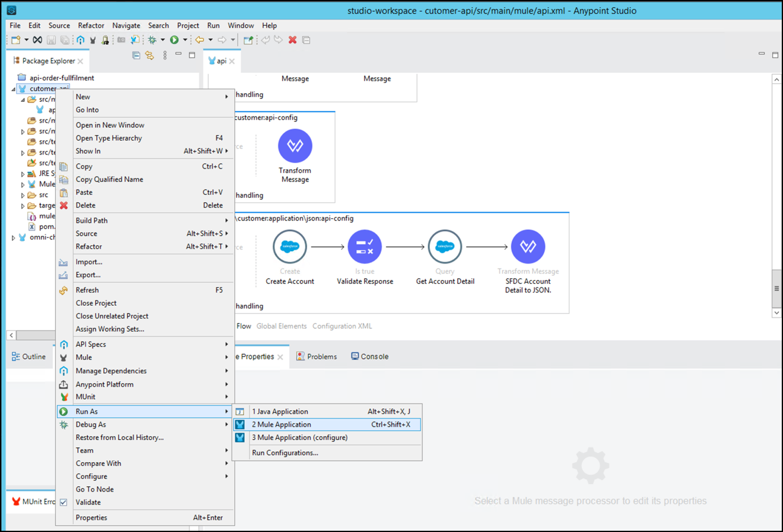Select Export... in context menu
Image resolution: width=783 pixels, height=532 pixels.
click(x=145, y=275)
